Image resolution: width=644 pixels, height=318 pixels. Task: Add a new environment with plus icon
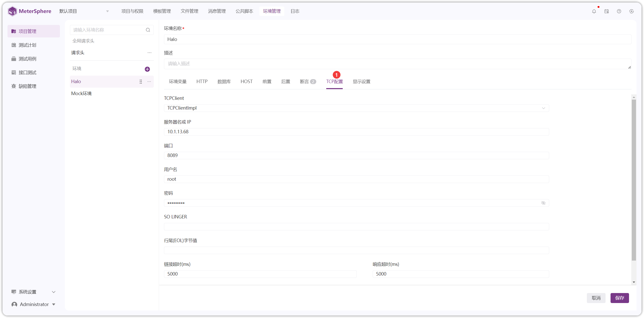[147, 69]
